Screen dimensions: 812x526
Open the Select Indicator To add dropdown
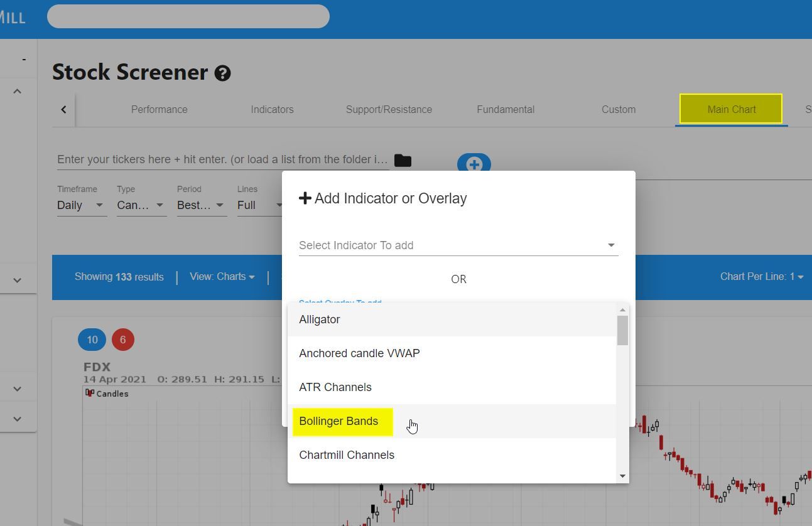(x=458, y=245)
